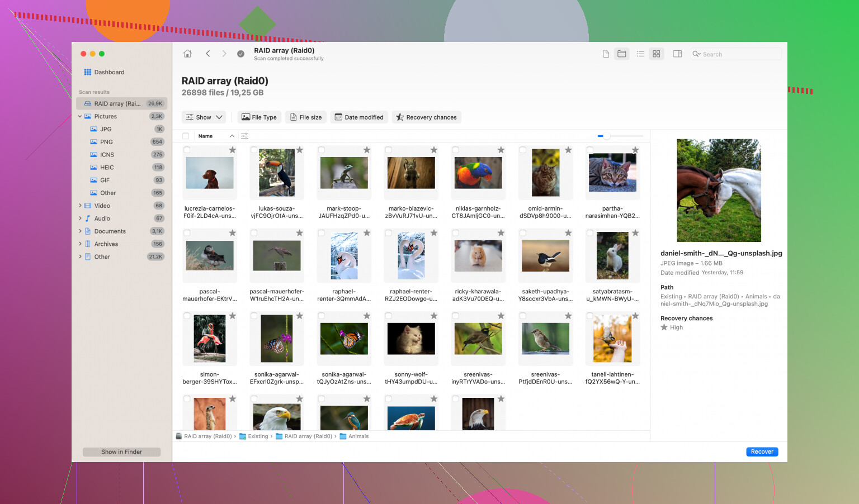Click the Home icon in toolbar
Image resolution: width=859 pixels, height=504 pixels.
(x=187, y=54)
